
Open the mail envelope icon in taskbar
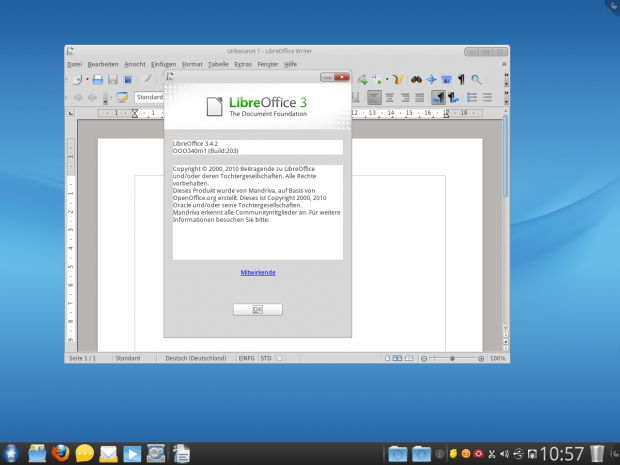point(108,454)
